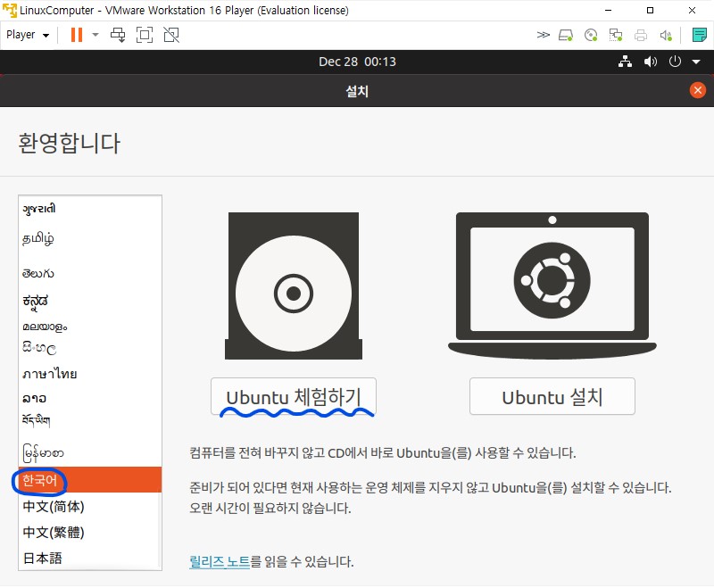
Task: Select the 中文(繁體) language
Action: coord(90,532)
